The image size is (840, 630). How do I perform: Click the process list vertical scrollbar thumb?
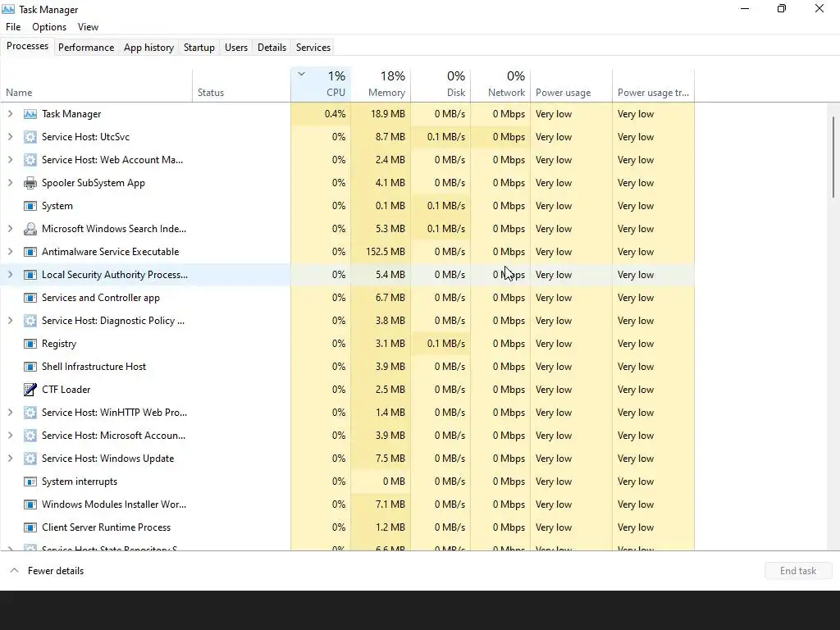(833, 157)
